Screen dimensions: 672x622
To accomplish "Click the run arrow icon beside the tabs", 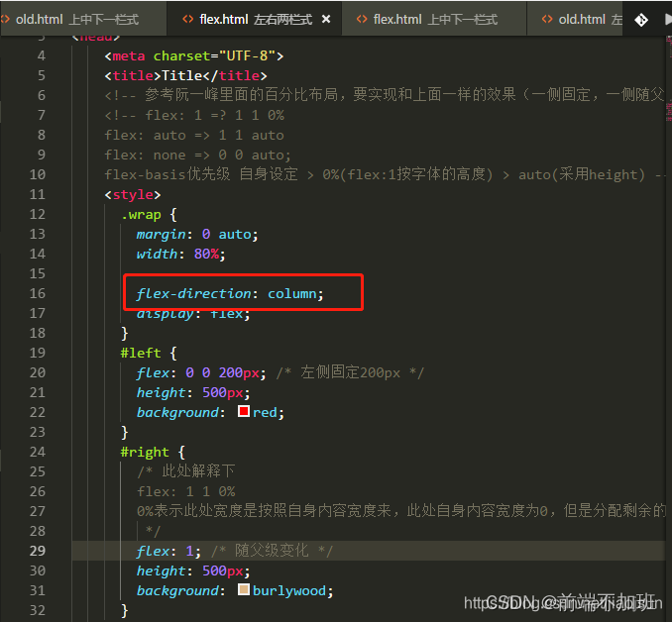I will (x=662, y=20).
